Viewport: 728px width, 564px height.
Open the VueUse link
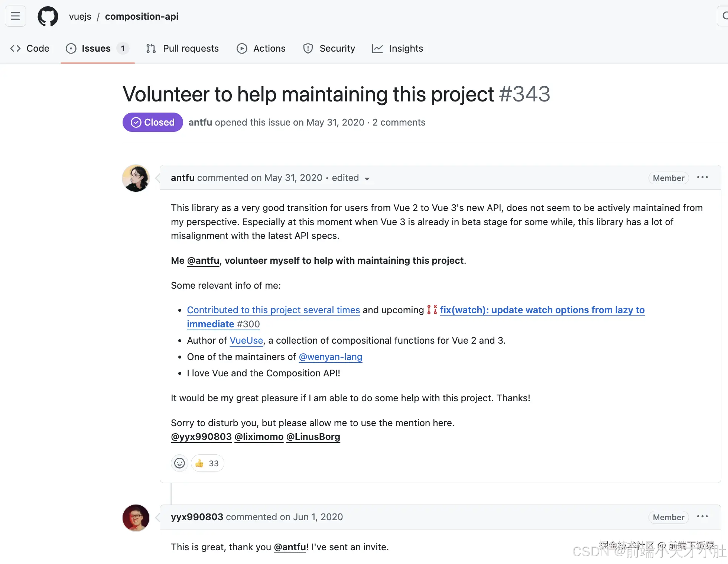pos(246,340)
